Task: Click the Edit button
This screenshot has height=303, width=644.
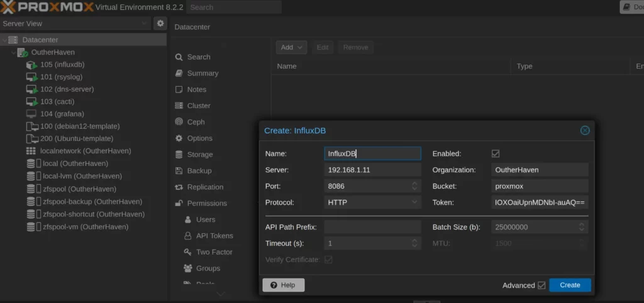Action: coord(323,47)
